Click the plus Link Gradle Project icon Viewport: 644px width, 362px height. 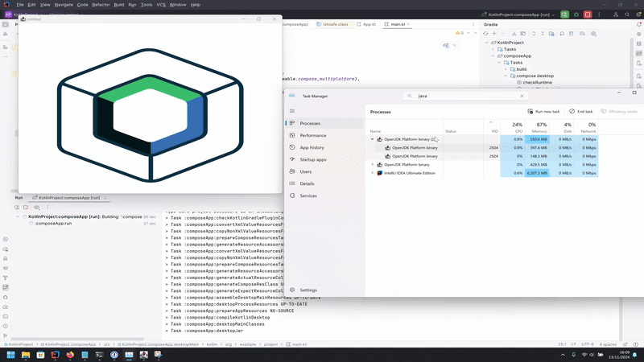(494, 34)
